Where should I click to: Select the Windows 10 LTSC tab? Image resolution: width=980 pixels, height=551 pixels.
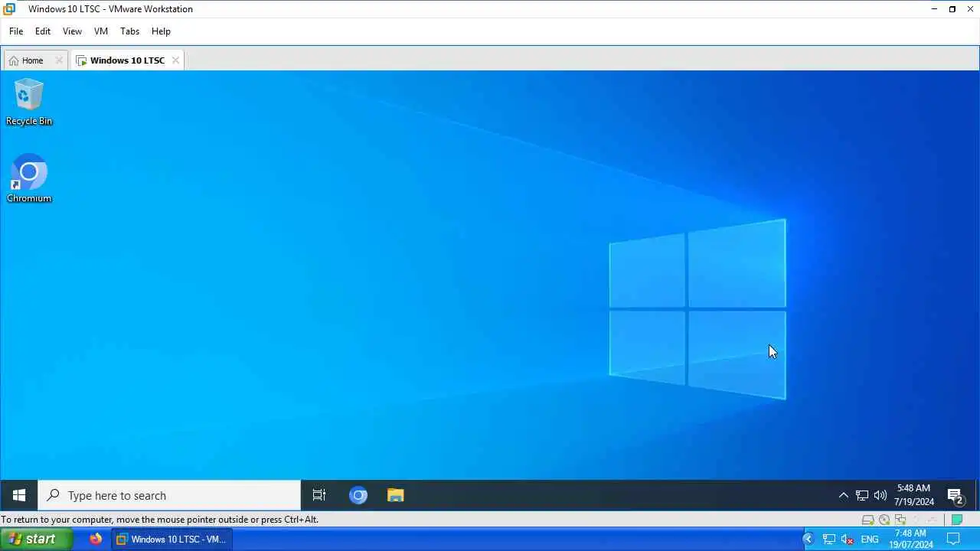click(127, 60)
